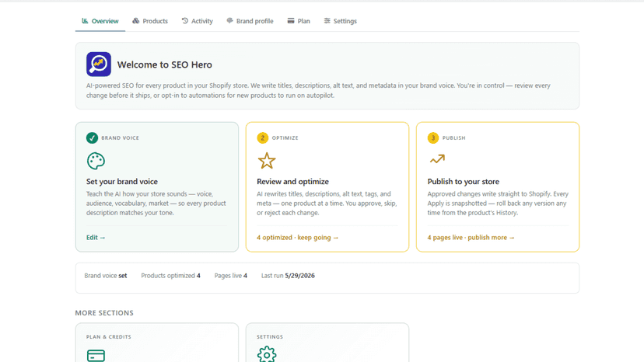This screenshot has width=644, height=362.
Task: Click the 'OPTIMIZE' step label
Action: [x=285, y=138]
